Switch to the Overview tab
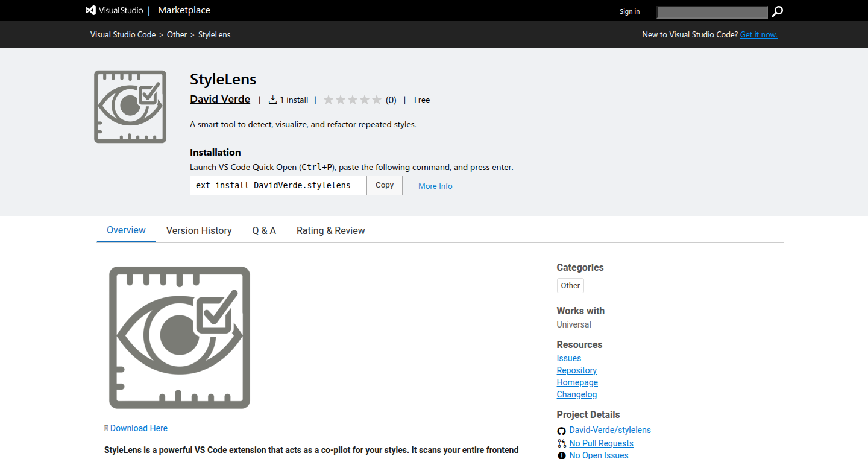 pyautogui.click(x=126, y=230)
